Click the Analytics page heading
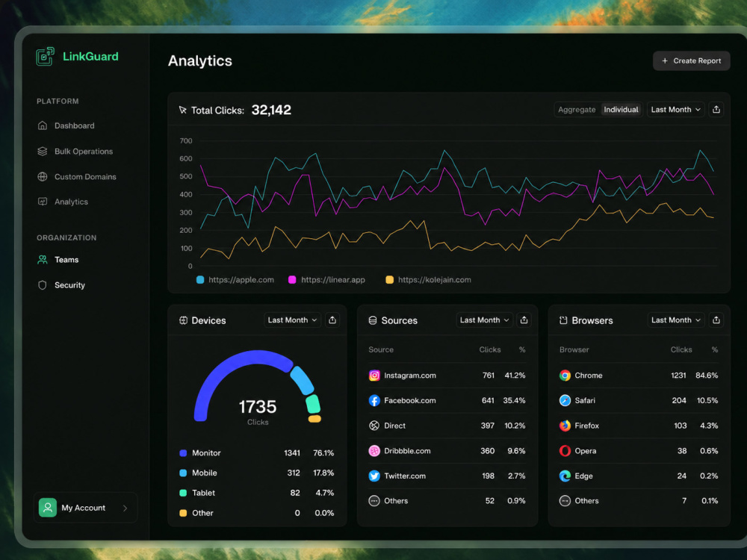 (200, 61)
